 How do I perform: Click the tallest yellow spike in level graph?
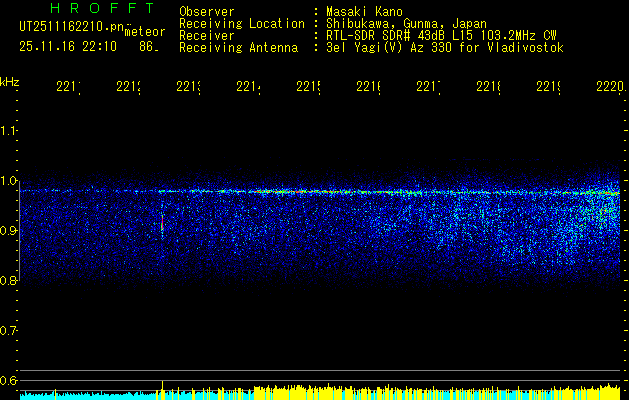pos(162,390)
